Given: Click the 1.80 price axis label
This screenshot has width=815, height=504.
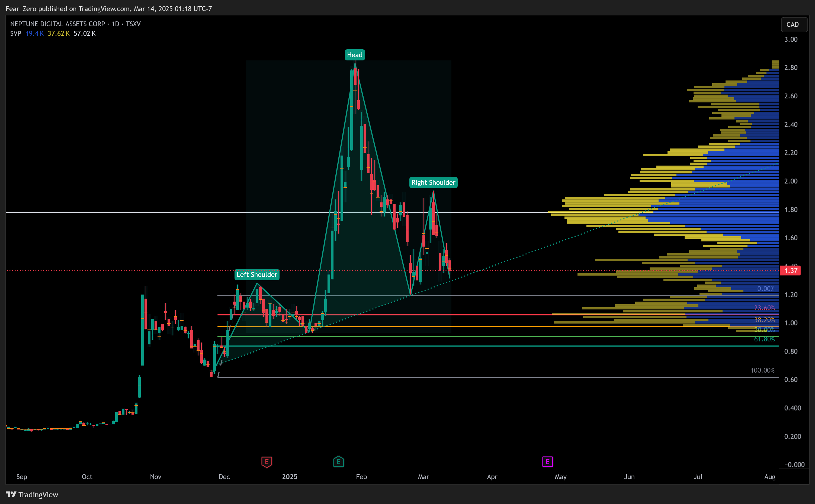Looking at the screenshot, I should click(x=791, y=210).
